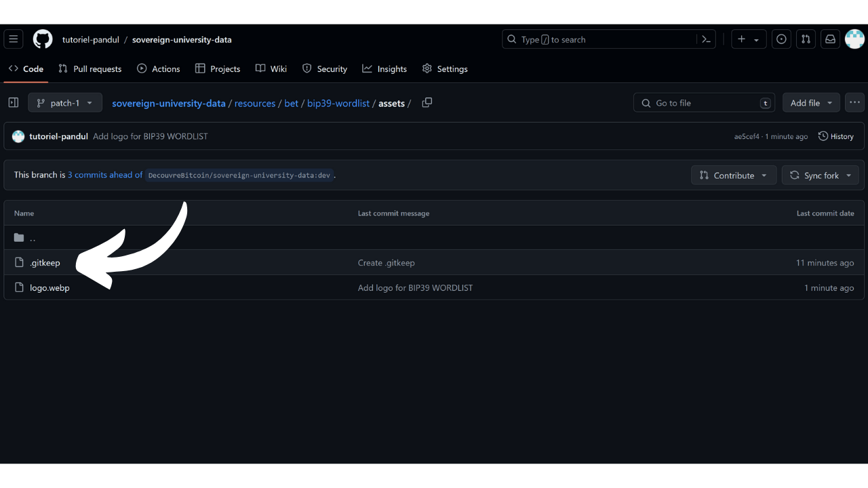The width and height of the screenshot is (868, 488).
Task: Switch to the Pull requests tab
Action: tap(90, 69)
